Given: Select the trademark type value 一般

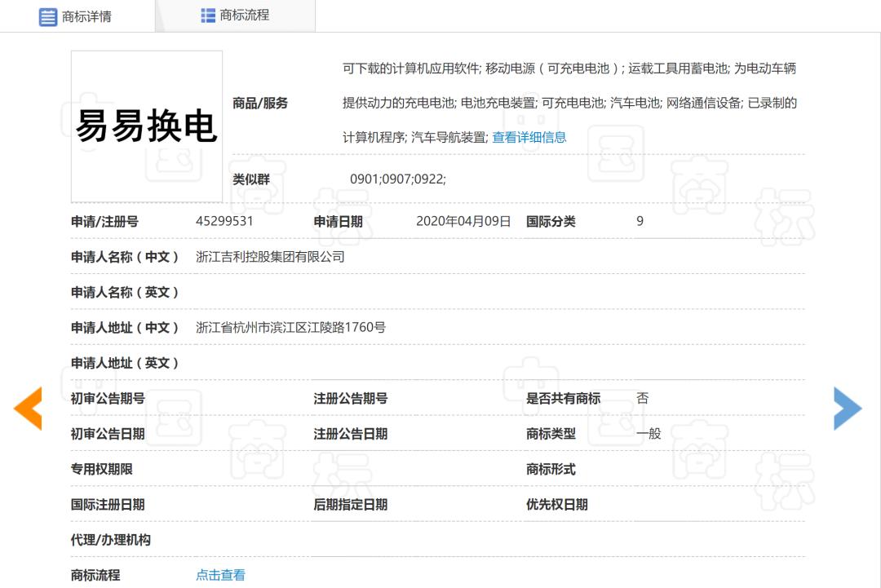Looking at the screenshot, I should (x=649, y=434).
